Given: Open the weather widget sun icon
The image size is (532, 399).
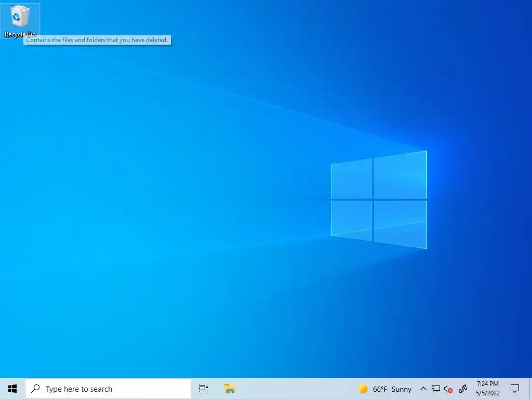Looking at the screenshot, I should pyautogui.click(x=363, y=389).
